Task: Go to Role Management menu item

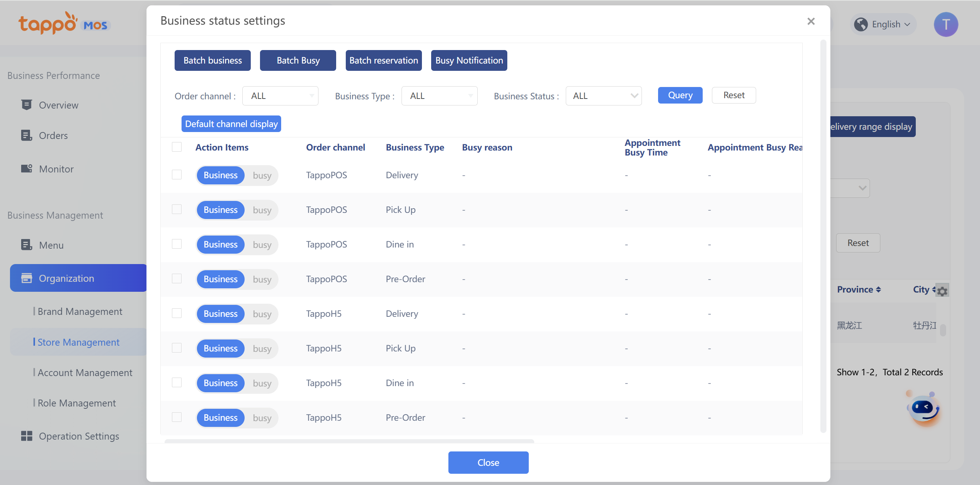Action: tap(77, 403)
